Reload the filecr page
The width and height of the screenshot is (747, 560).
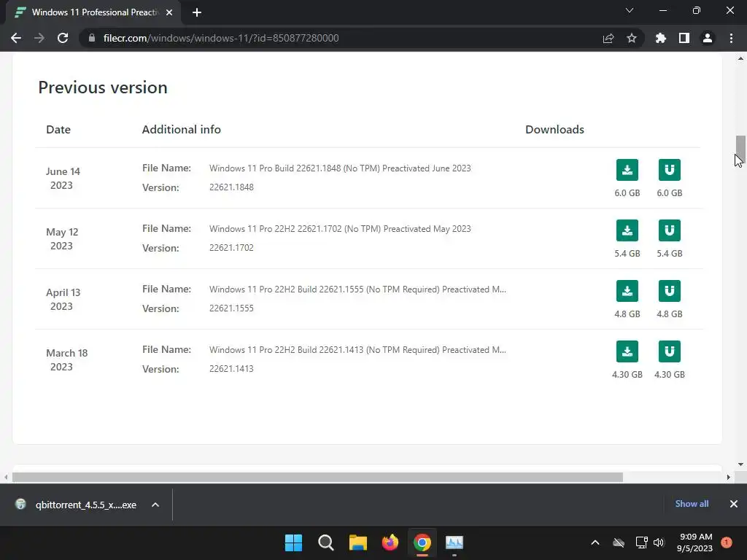pyautogui.click(x=63, y=38)
